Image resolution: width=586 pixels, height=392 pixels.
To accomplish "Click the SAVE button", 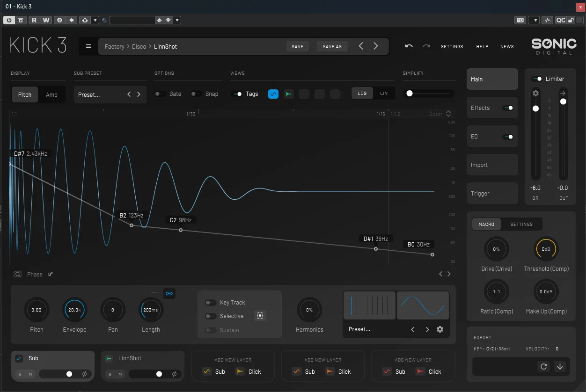I will pos(298,46).
